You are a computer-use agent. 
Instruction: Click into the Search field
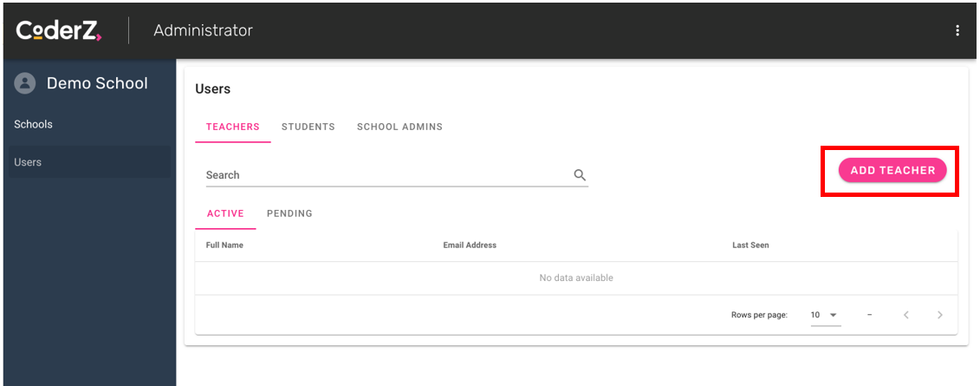[386, 175]
